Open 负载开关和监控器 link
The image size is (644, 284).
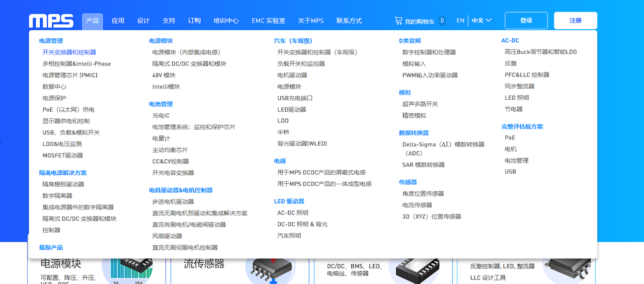301,64
